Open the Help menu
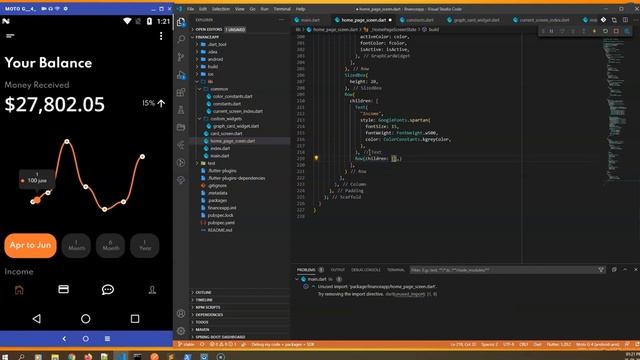 tap(300, 9)
